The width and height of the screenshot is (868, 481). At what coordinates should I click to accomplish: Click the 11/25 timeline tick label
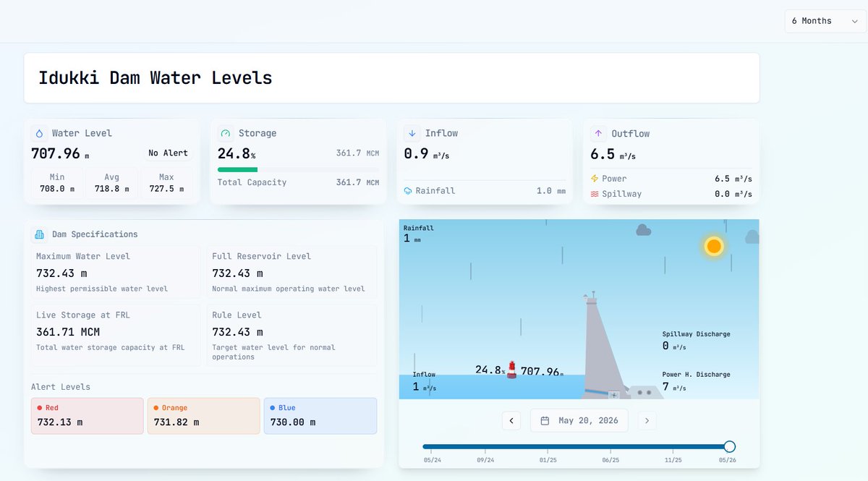(673, 460)
